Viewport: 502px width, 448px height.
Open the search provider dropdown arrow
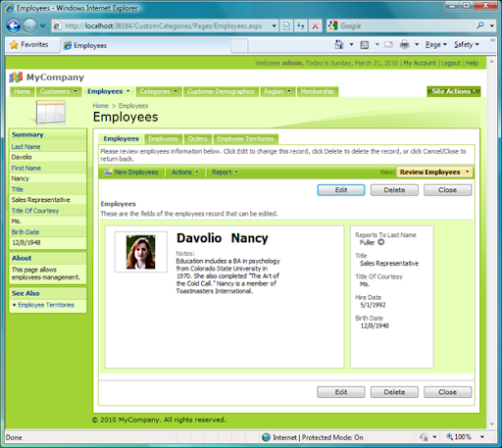point(492,25)
